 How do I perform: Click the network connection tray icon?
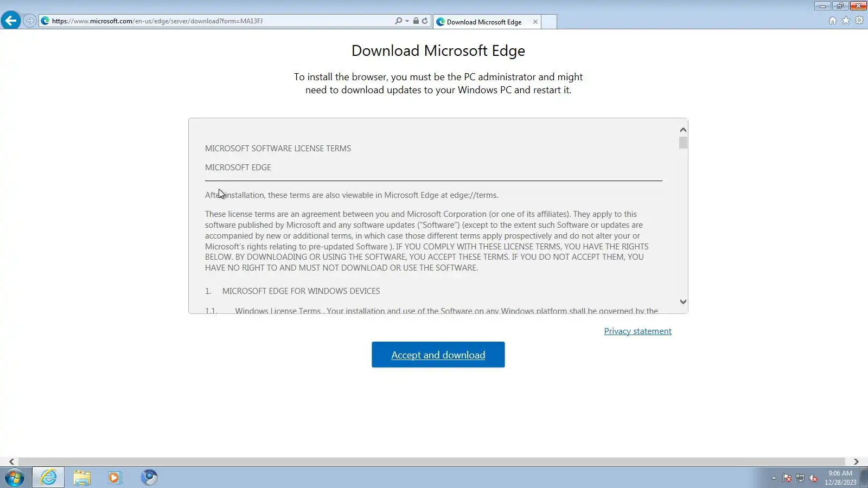(x=800, y=478)
